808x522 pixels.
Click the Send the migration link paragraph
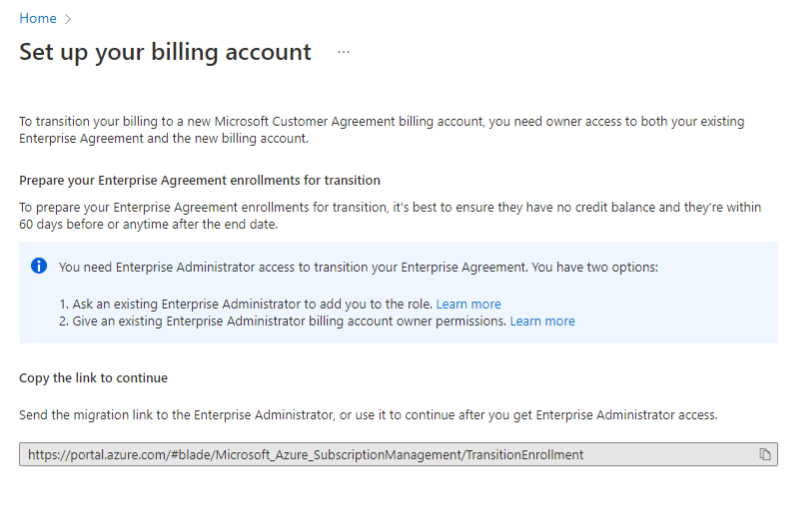[x=368, y=415]
